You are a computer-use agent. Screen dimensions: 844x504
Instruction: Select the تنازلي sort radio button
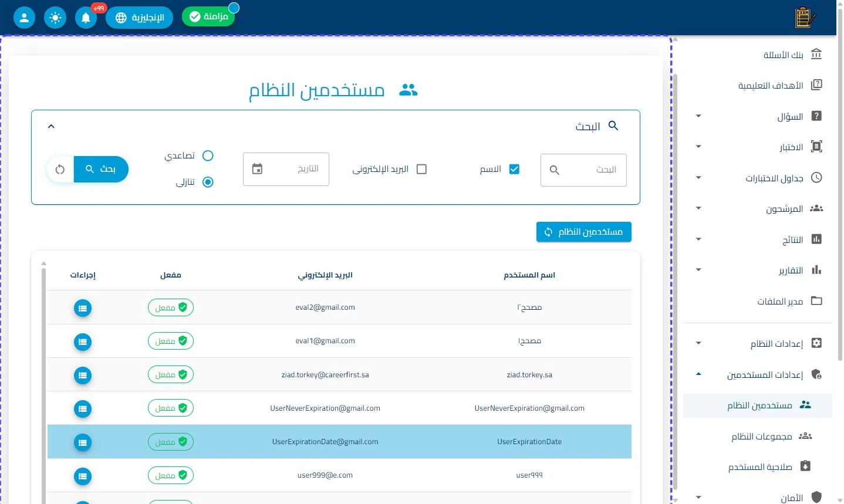pyautogui.click(x=208, y=182)
